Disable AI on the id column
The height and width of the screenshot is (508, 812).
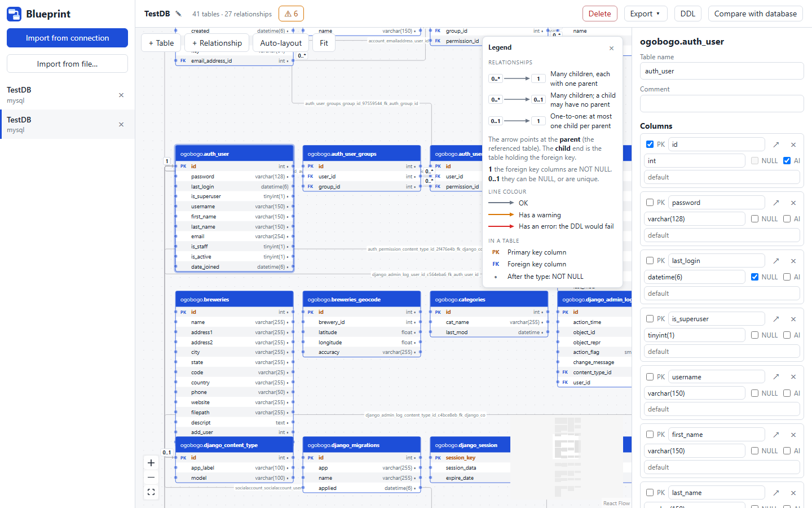787,161
